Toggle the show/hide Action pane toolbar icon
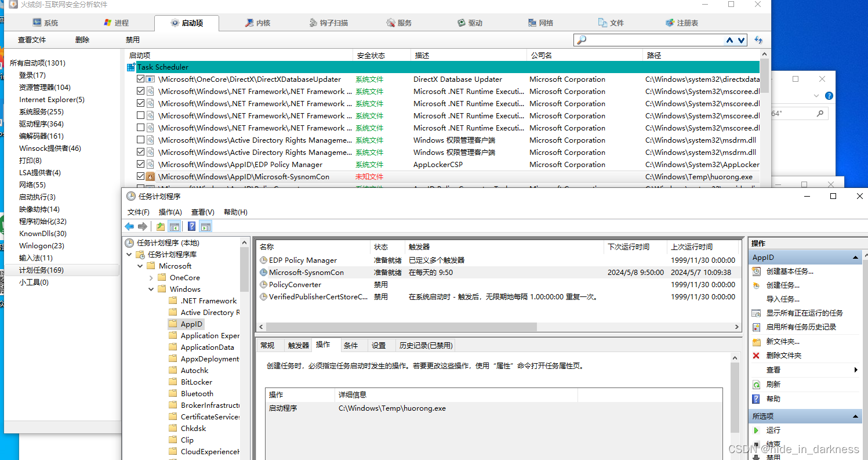Image resolution: width=868 pixels, height=460 pixels. click(206, 226)
